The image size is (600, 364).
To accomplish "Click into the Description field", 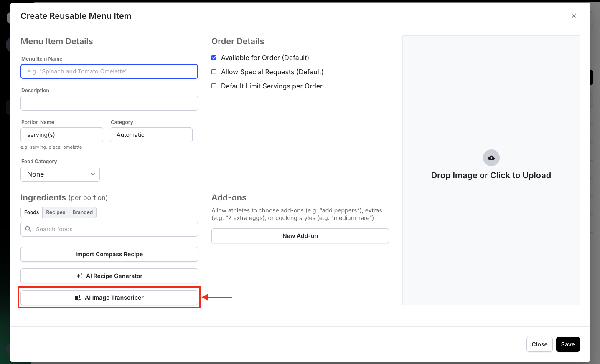I will pyautogui.click(x=109, y=103).
